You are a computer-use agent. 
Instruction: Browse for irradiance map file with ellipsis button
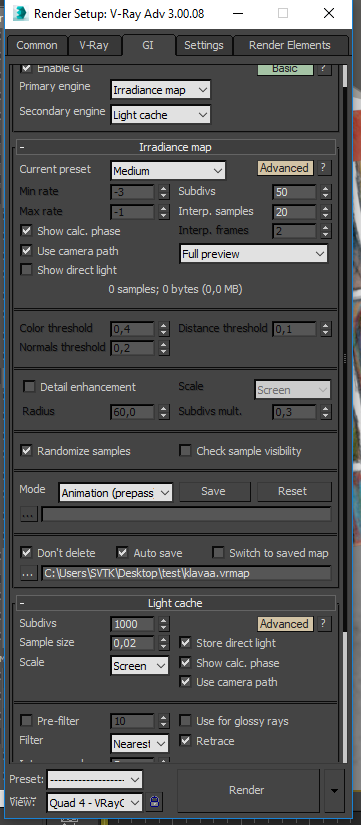pos(28,515)
